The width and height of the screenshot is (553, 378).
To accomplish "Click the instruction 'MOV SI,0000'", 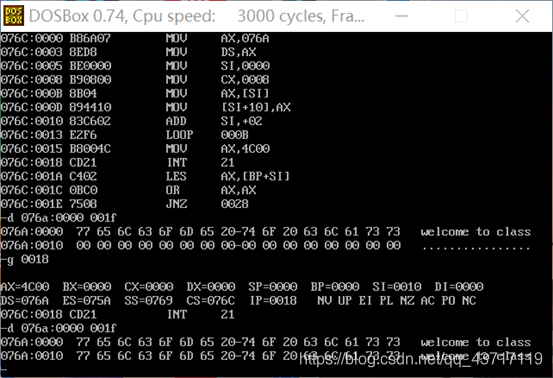I will tap(218, 66).
